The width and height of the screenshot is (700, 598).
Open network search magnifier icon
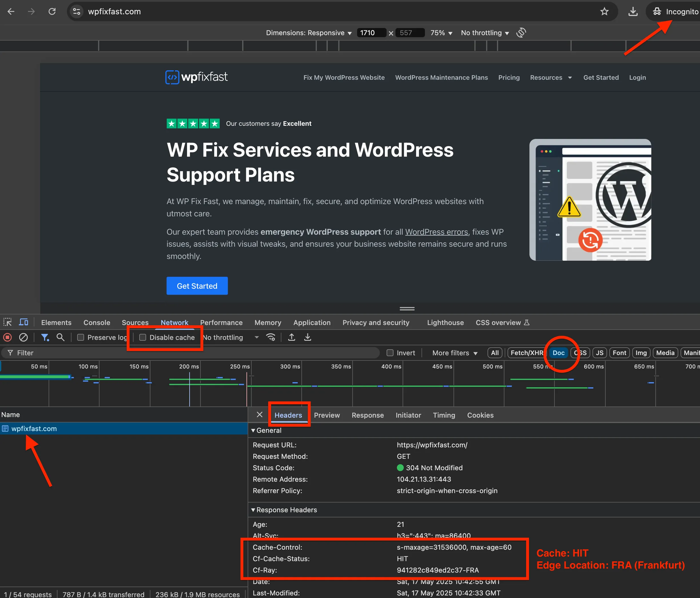(x=60, y=337)
